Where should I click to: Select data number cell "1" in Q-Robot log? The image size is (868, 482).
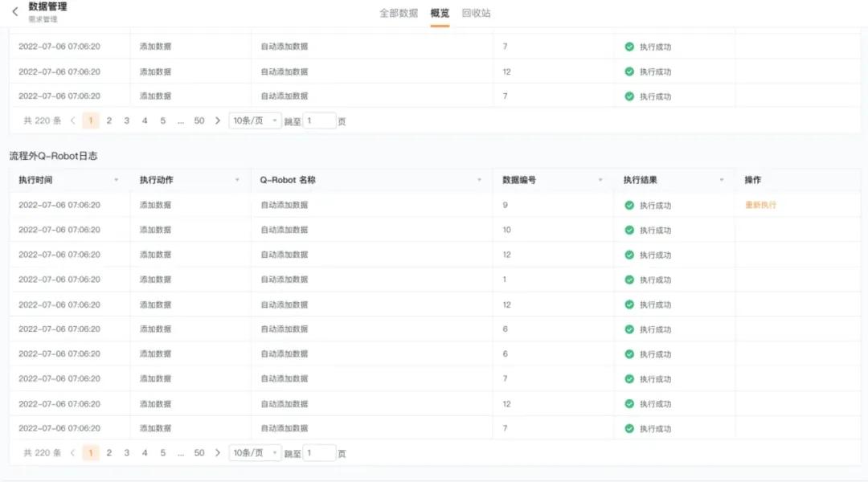[504, 280]
